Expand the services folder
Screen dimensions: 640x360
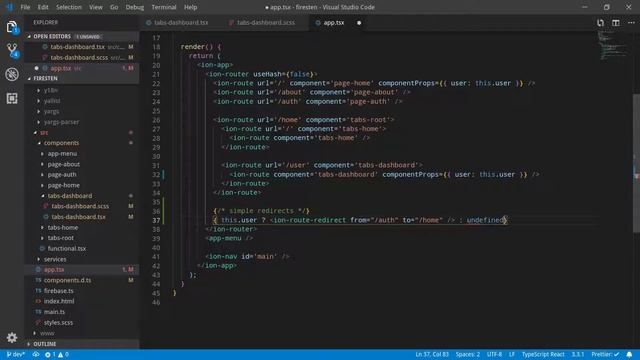pos(55,259)
